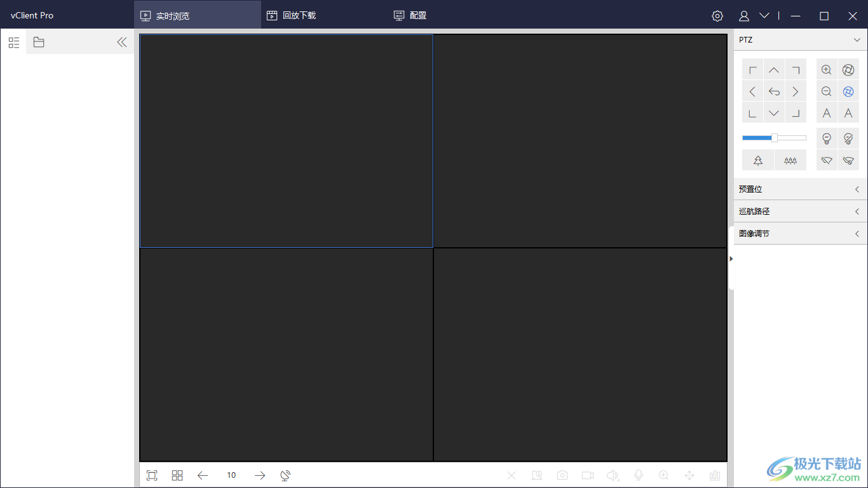Viewport: 868px width, 488px height.
Task: Click the page interval value 10
Action: [x=231, y=475]
